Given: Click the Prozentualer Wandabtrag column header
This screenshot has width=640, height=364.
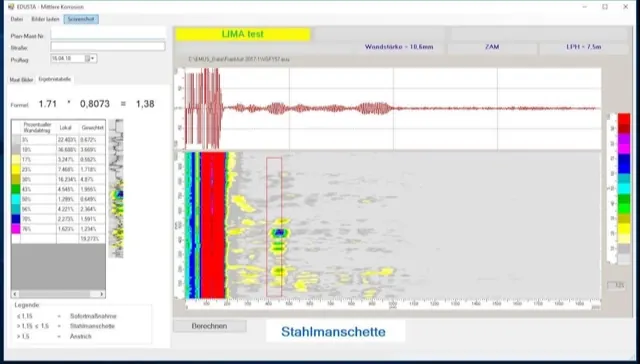Looking at the screenshot, I should point(38,127).
